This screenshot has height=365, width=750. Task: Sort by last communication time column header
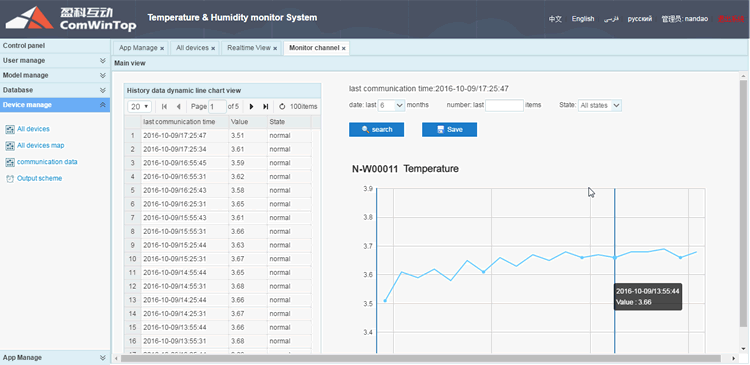(x=185, y=122)
